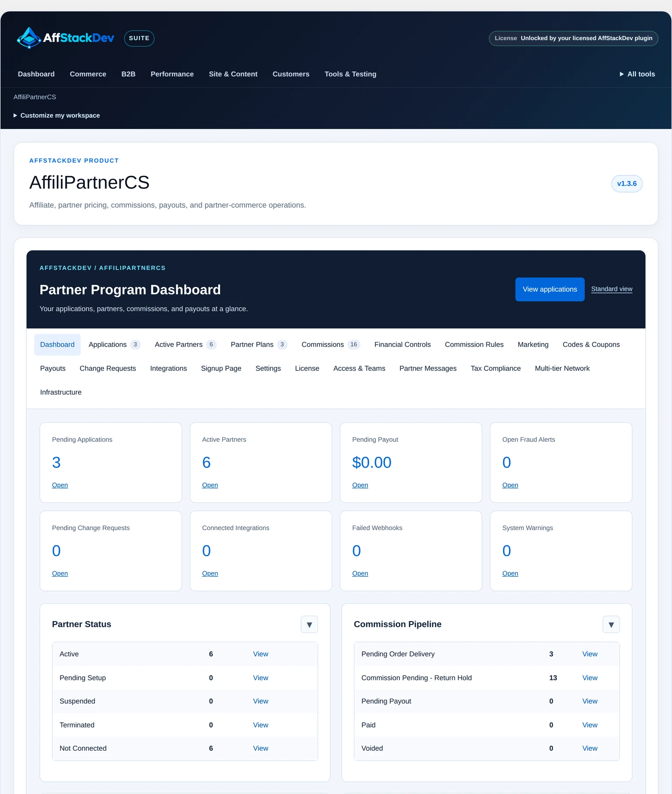672x794 pixels.
Task: Open the Pending Applications card link
Action: (60, 485)
